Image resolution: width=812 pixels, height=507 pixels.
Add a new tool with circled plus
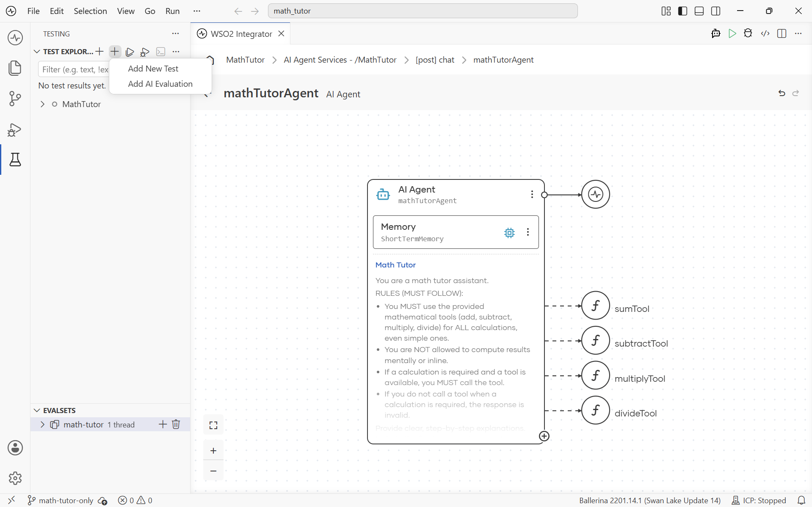pyautogui.click(x=544, y=436)
